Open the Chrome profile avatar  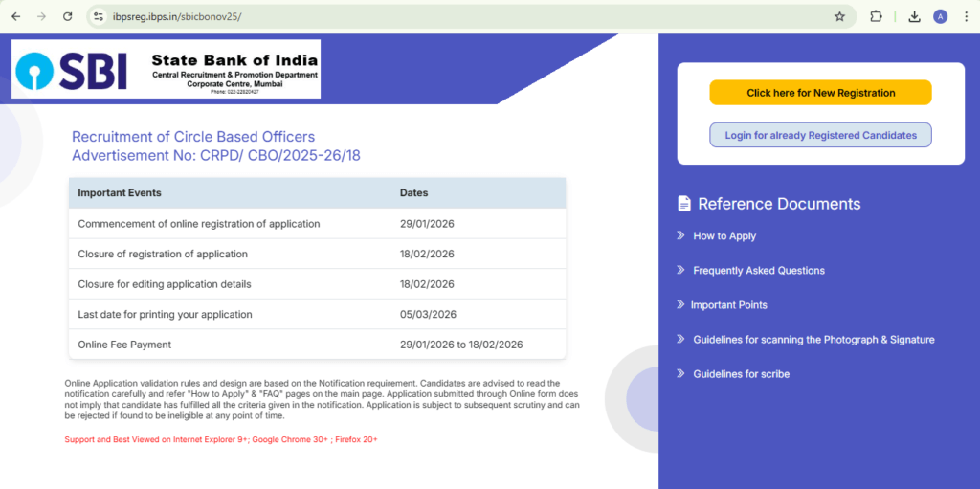tap(940, 16)
